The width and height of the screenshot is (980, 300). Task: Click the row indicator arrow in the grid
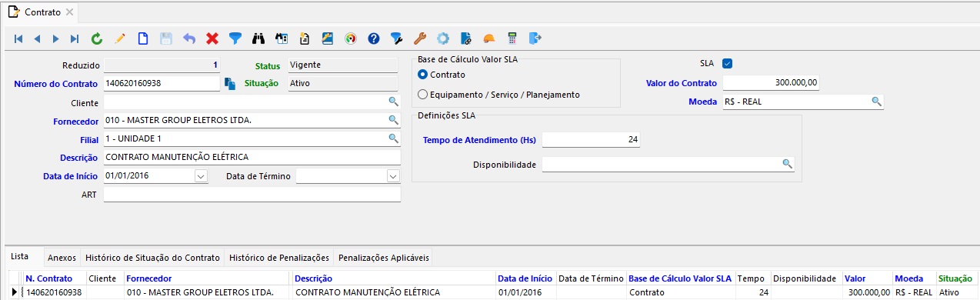tap(15, 292)
